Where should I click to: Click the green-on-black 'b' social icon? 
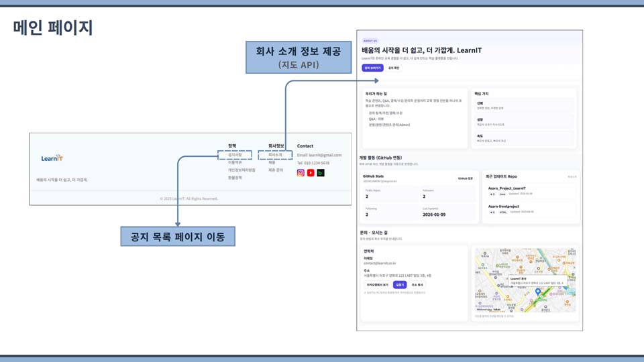point(321,173)
